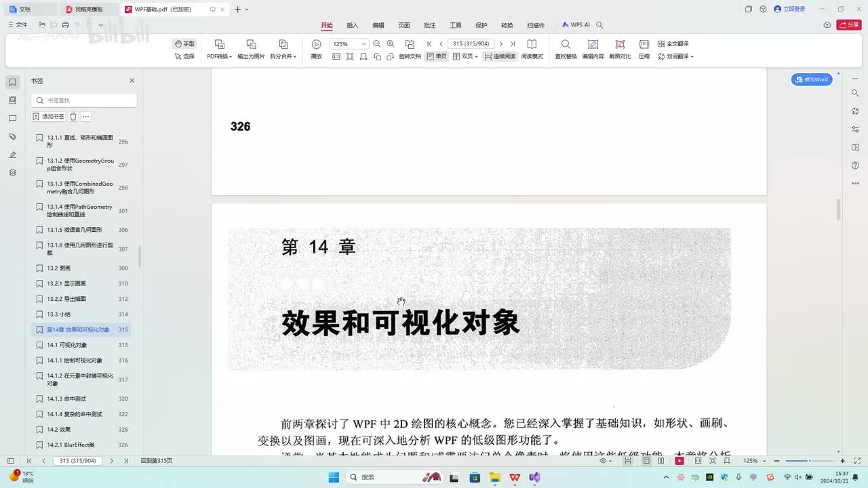The image size is (868, 488).
Task: Select bookmark 14.2.1 BlurEffect类
Action: 82,445
